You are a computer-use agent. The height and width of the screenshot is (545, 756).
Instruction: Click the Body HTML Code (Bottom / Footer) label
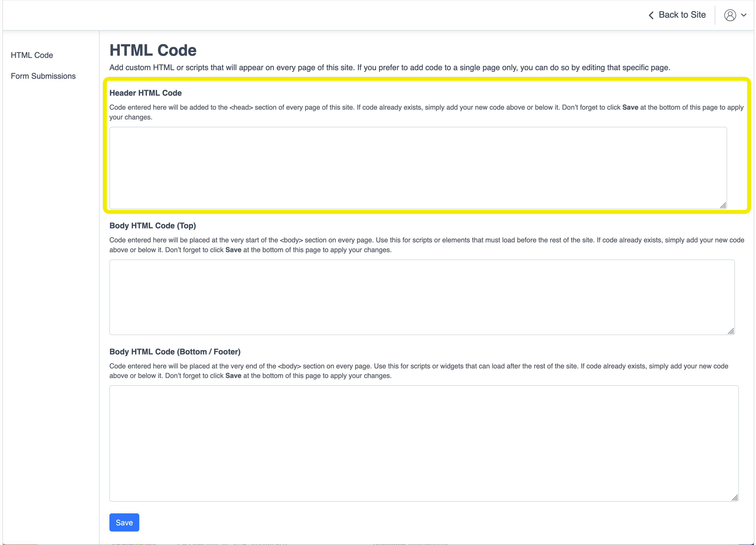(x=175, y=352)
